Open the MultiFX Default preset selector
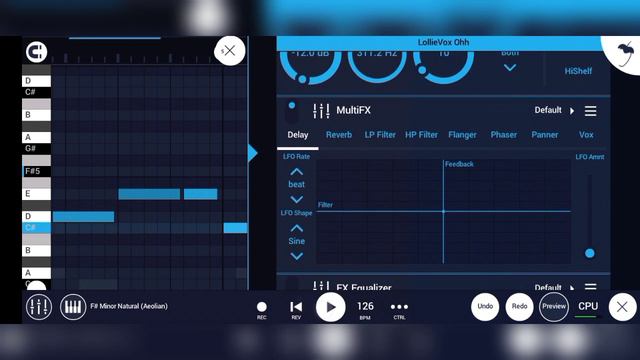 (554, 110)
